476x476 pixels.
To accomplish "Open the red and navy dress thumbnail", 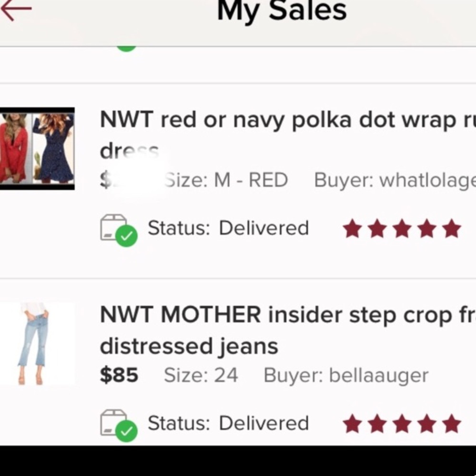I will pos(37,149).
